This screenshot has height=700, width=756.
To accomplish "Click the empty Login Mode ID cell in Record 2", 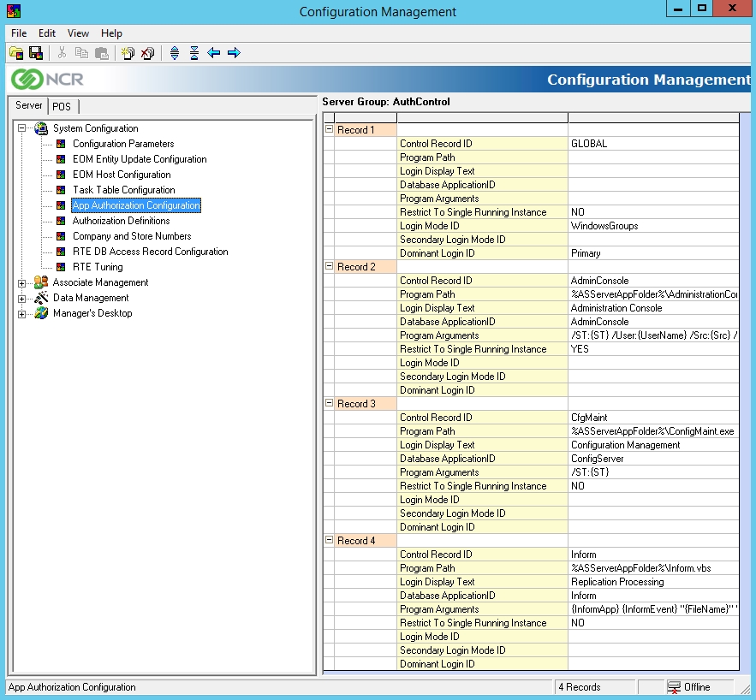I will 653,363.
